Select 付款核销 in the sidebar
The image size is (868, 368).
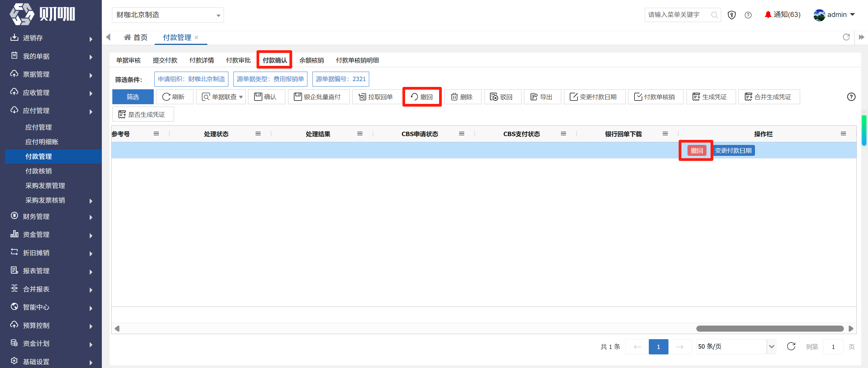tap(38, 171)
